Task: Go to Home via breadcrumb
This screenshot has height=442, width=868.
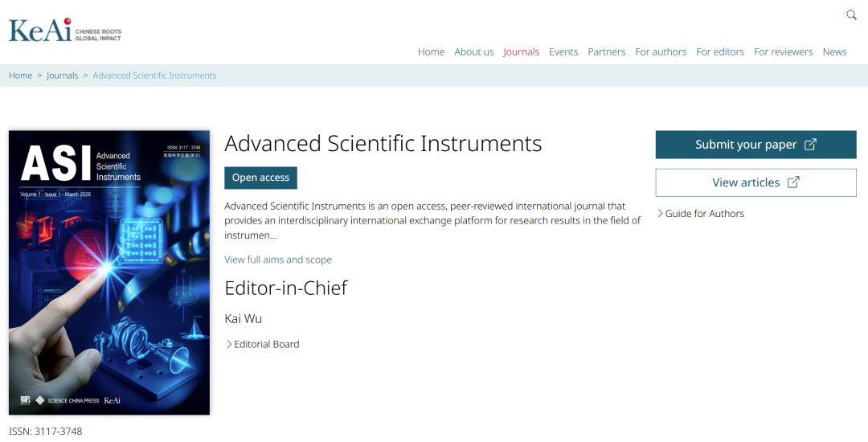Action: pyautogui.click(x=21, y=76)
